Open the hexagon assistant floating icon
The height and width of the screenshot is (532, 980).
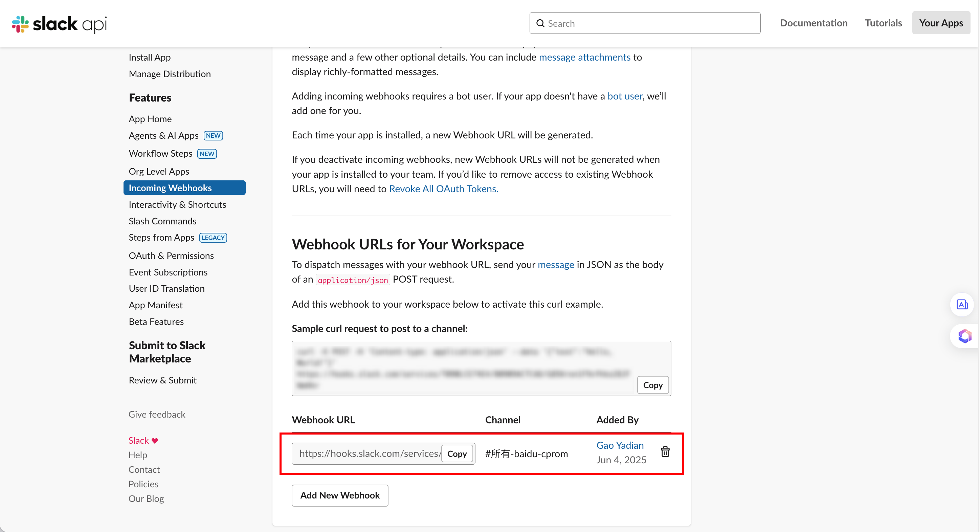[x=964, y=336]
